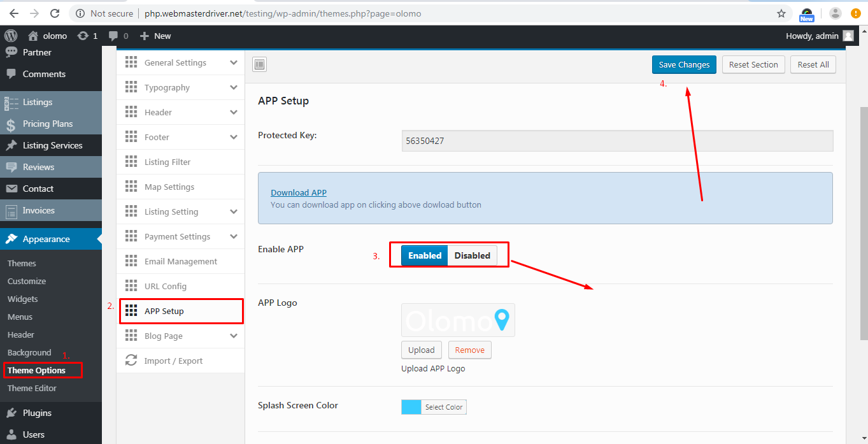Click the Protected Key input field

[x=617, y=141]
